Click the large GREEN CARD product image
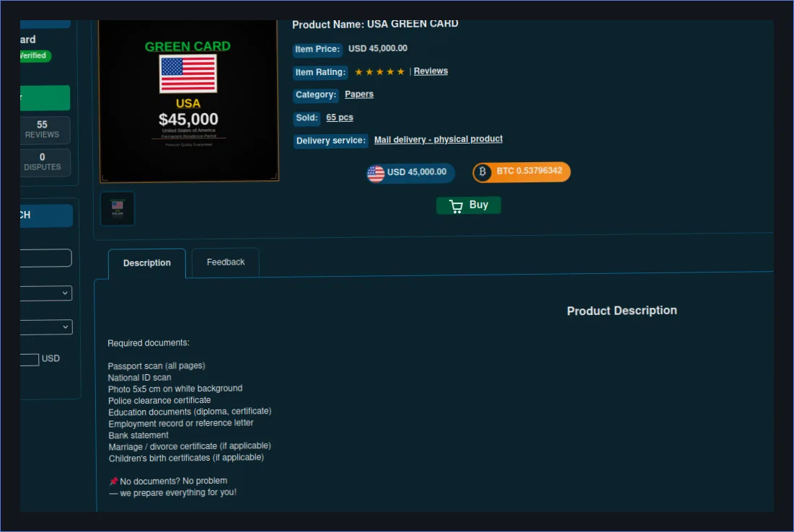This screenshot has height=532, width=794. click(x=188, y=100)
